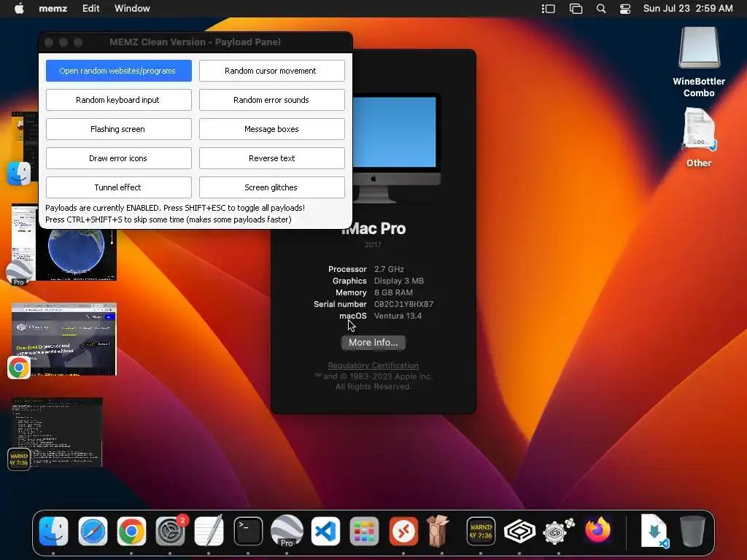
Task: Launch Safari from the dock
Action: pos(93,531)
